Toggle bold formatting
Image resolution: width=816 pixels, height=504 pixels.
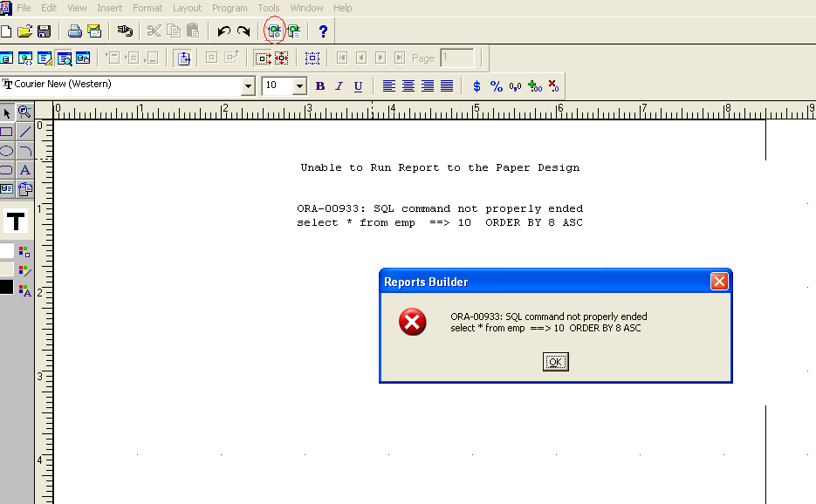[320, 86]
